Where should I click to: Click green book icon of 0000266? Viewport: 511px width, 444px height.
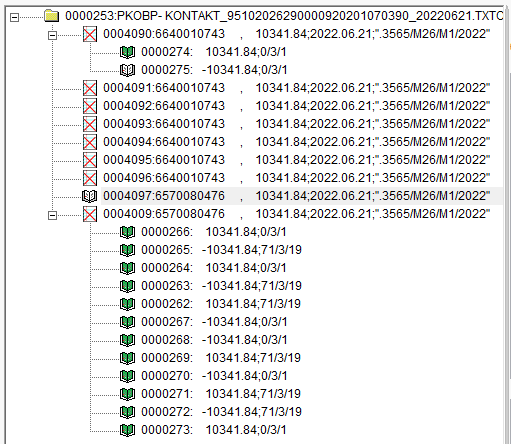pyautogui.click(x=127, y=232)
